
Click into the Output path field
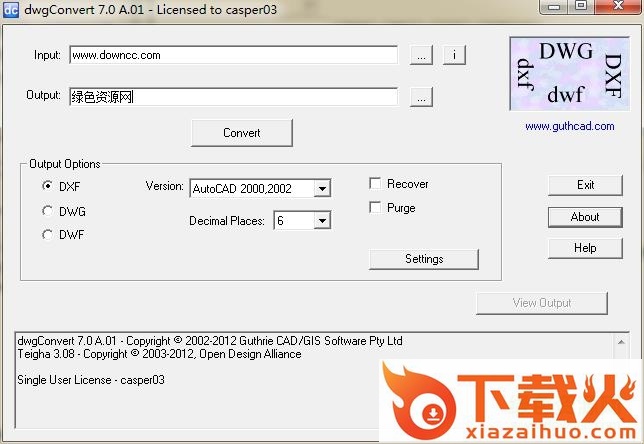pos(233,97)
